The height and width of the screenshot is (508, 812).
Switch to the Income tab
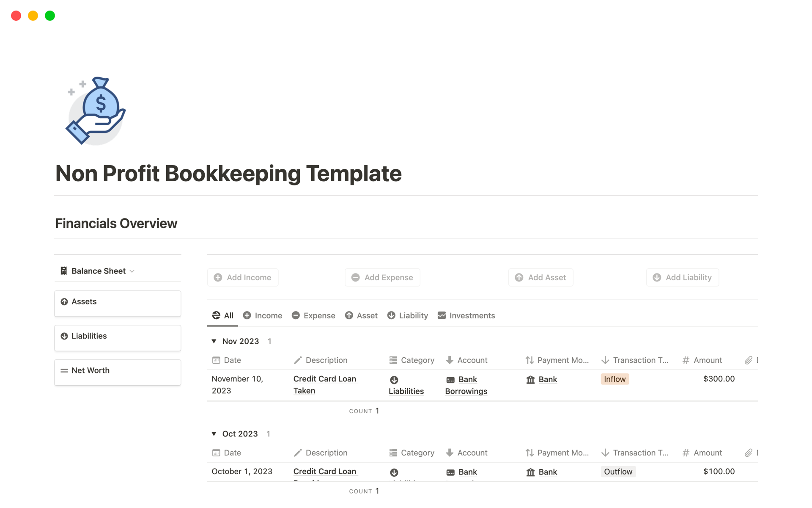pos(263,315)
